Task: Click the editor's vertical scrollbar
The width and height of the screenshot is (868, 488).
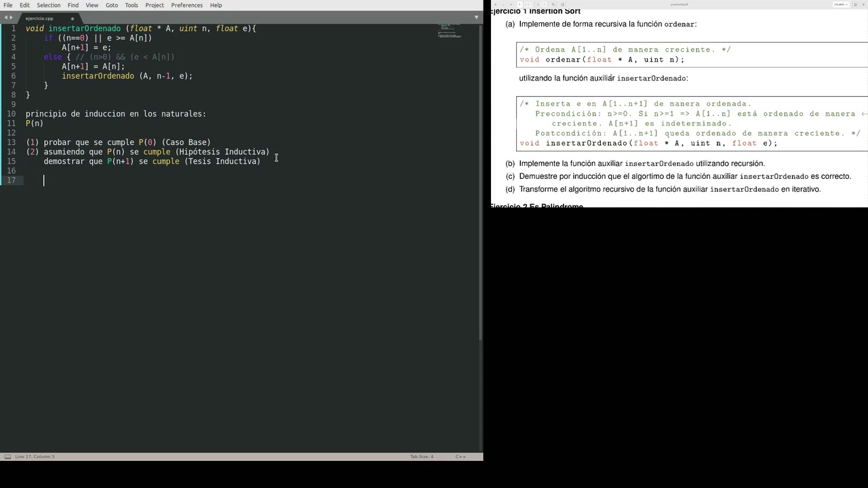Action: (481, 183)
